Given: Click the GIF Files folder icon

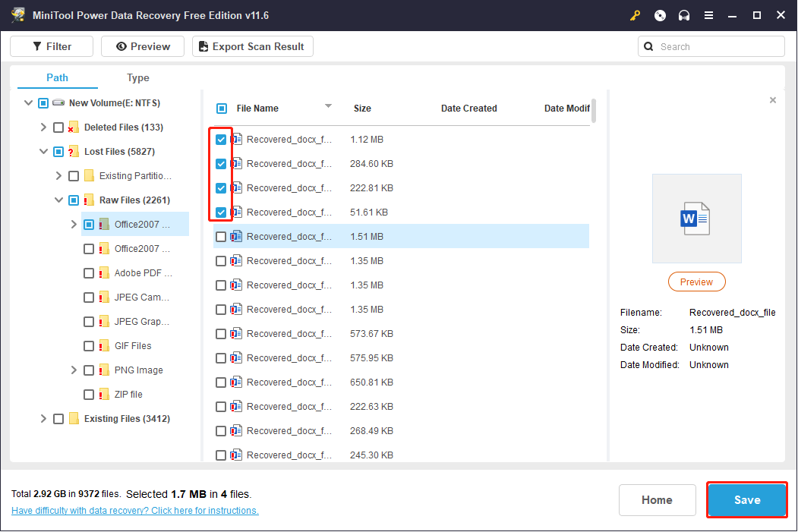Looking at the screenshot, I should 104,346.
